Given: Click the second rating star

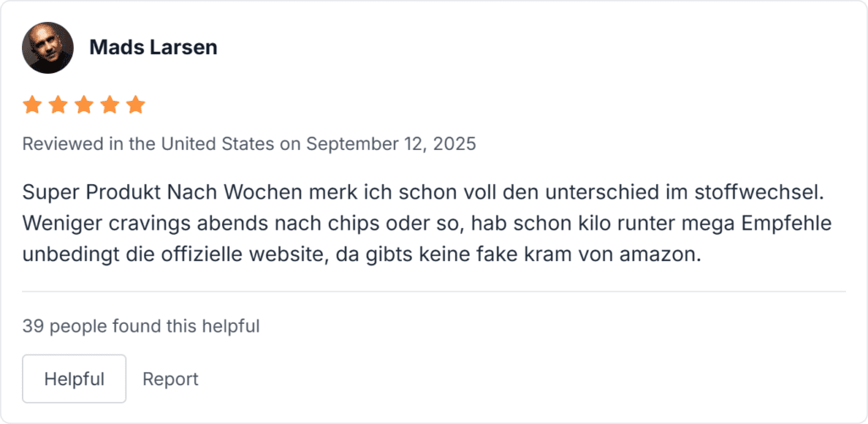Looking at the screenshot, I should point(58,105).
